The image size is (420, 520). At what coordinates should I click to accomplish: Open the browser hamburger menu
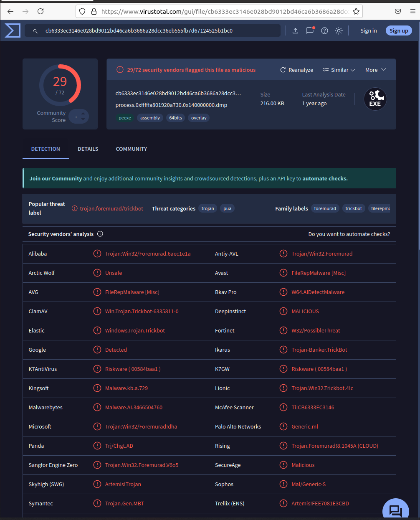click(413, 11)
